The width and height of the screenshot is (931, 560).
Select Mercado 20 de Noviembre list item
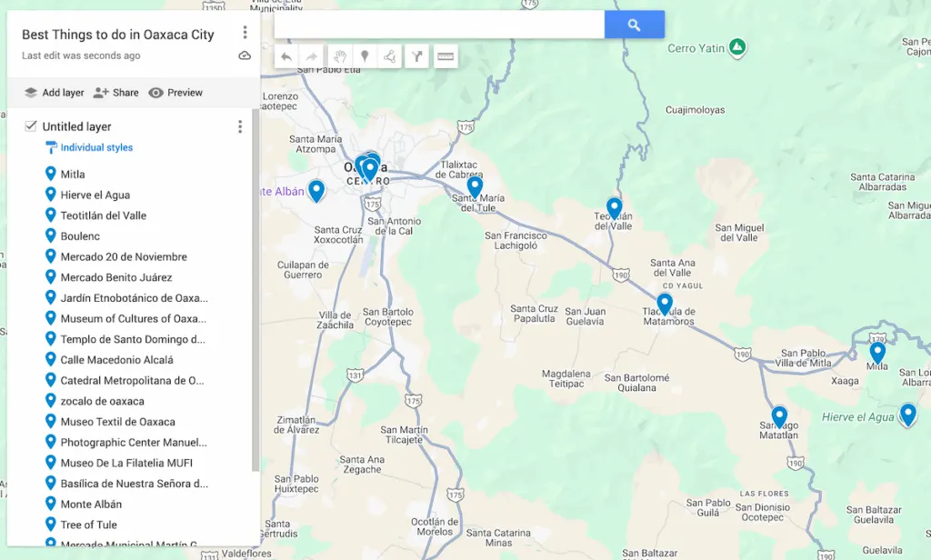pos(124,256)
